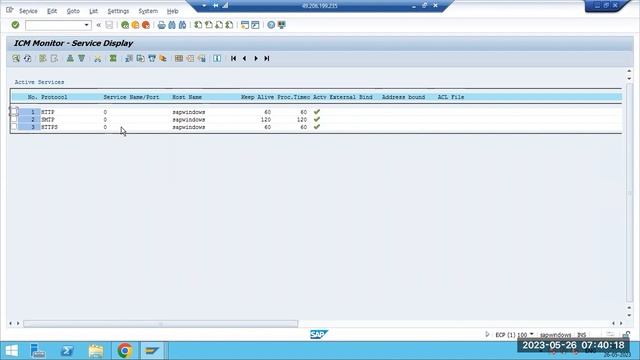The image size is (640, 360).
Task: Click the Sort Ascending icon
Action: 70,58
